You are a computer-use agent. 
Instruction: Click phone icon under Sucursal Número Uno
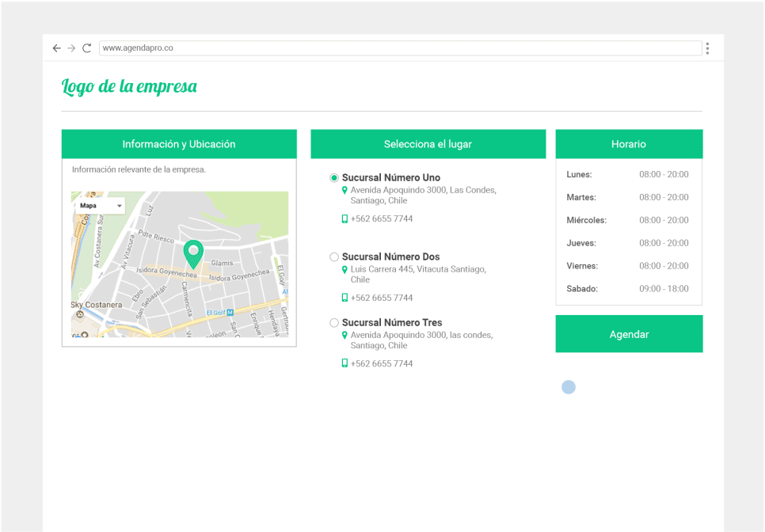click(344, 219)
